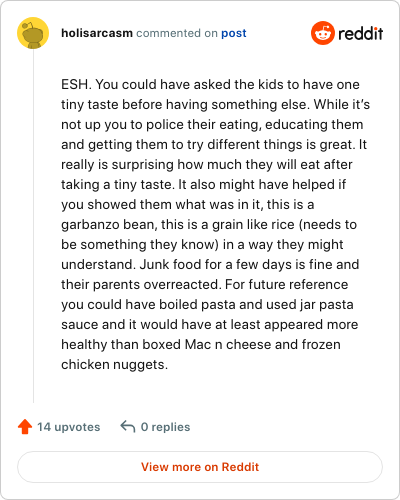Screen dimensions: 400x500
Task: Click the "ESH." verdict at comment start
Action: (x=76, y=84)
